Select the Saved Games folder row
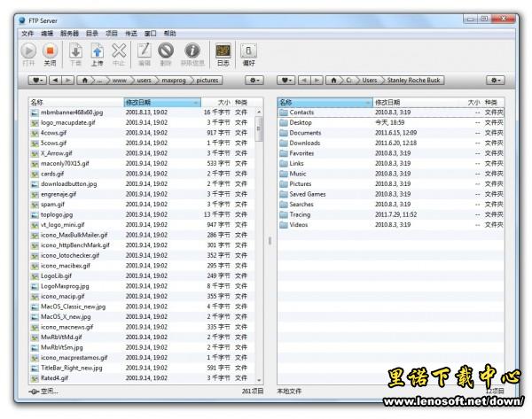The height and width of the screenshot is (419, 532). click(x=391, y=194)
